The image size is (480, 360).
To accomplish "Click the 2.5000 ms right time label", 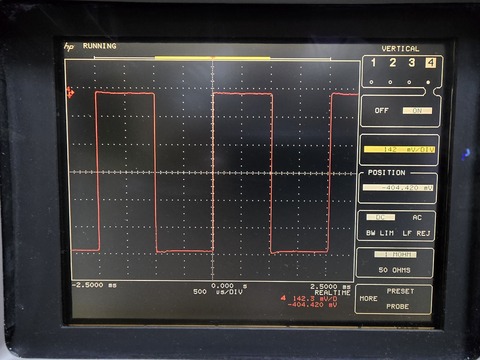I will coord(330,286).
